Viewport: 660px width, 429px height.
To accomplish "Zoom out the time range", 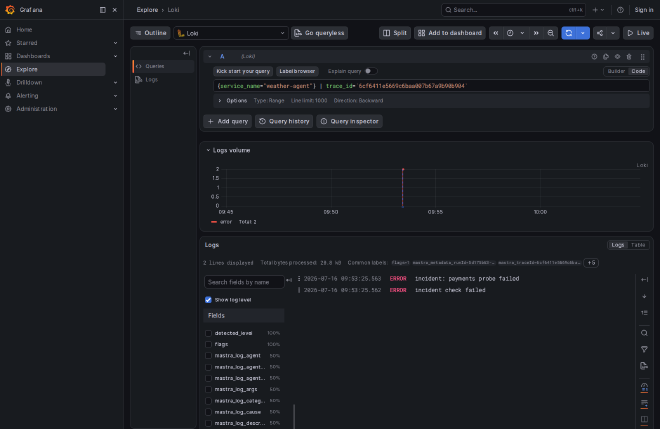I will [x=551, y=33].
